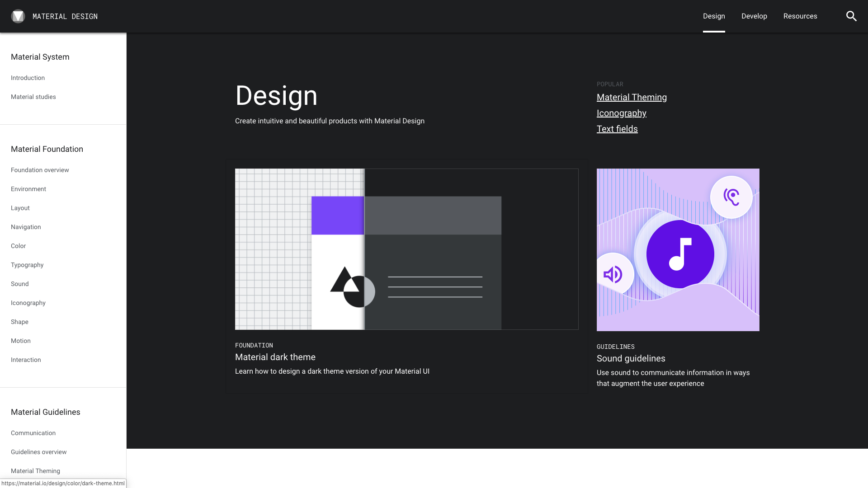Select the Design tab in the header
The height and width of the screenshot is (488, 868).
[x=714, y=16]
